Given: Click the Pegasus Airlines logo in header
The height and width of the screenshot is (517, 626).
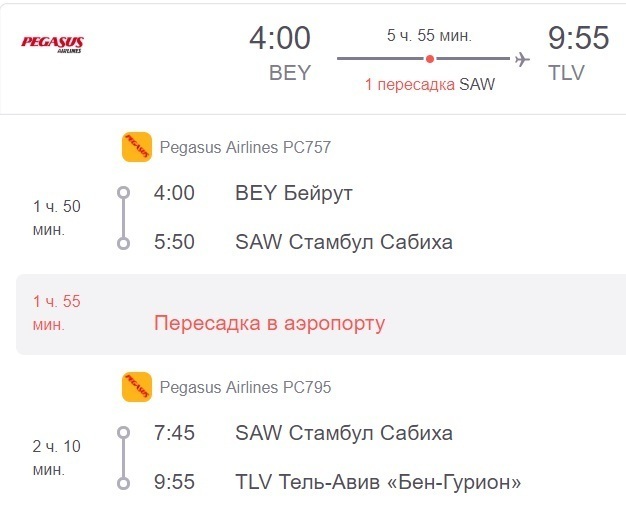Looking at the screenshot, I should point(52,43).
